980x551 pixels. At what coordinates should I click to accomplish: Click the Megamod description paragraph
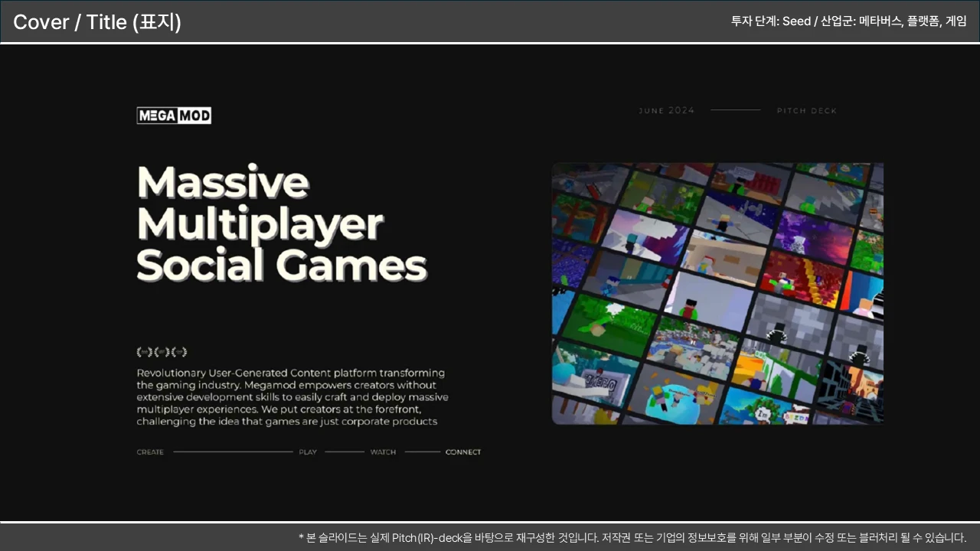292,397
